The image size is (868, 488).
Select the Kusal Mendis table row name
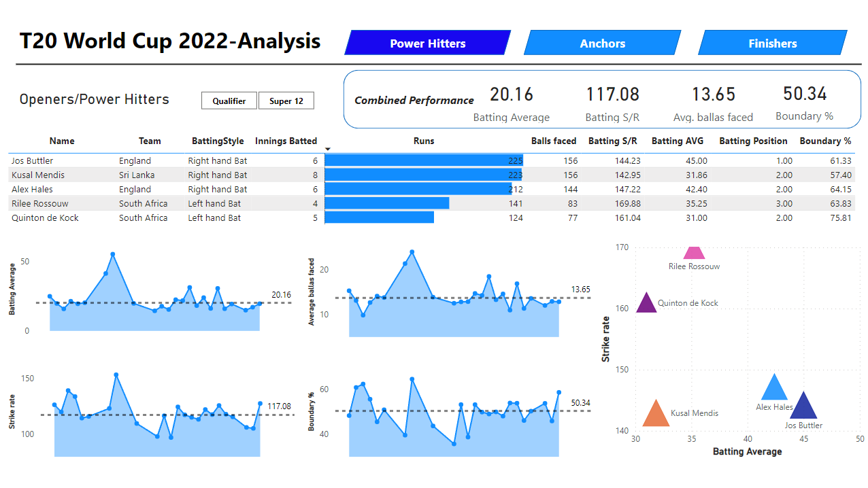pyautogui.click(x=38, y=175)
